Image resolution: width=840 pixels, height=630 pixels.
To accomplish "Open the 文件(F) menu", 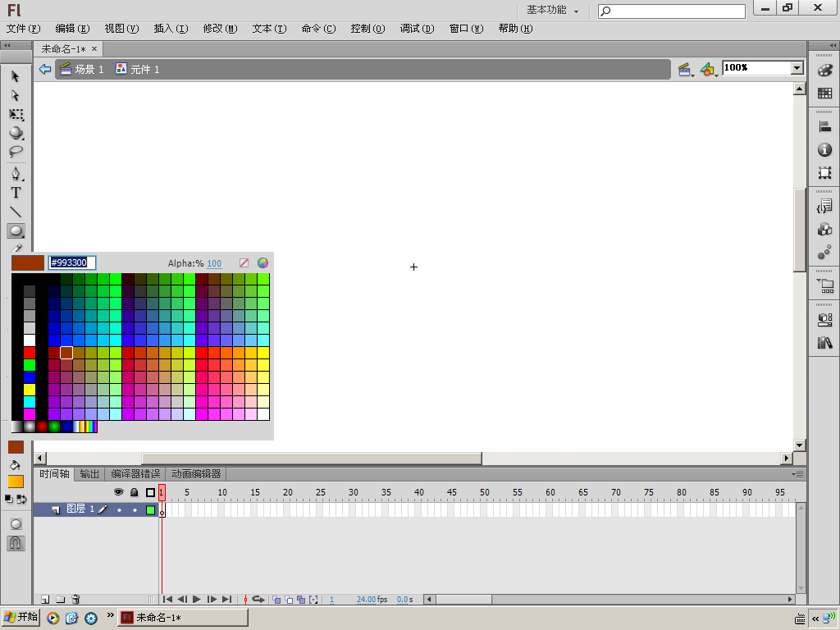I will 24,29.
